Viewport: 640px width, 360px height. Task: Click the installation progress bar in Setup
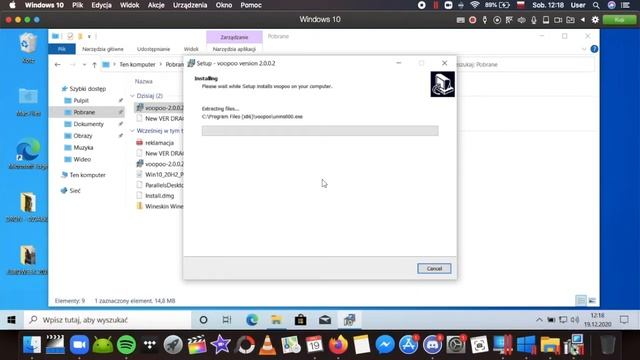320,131
